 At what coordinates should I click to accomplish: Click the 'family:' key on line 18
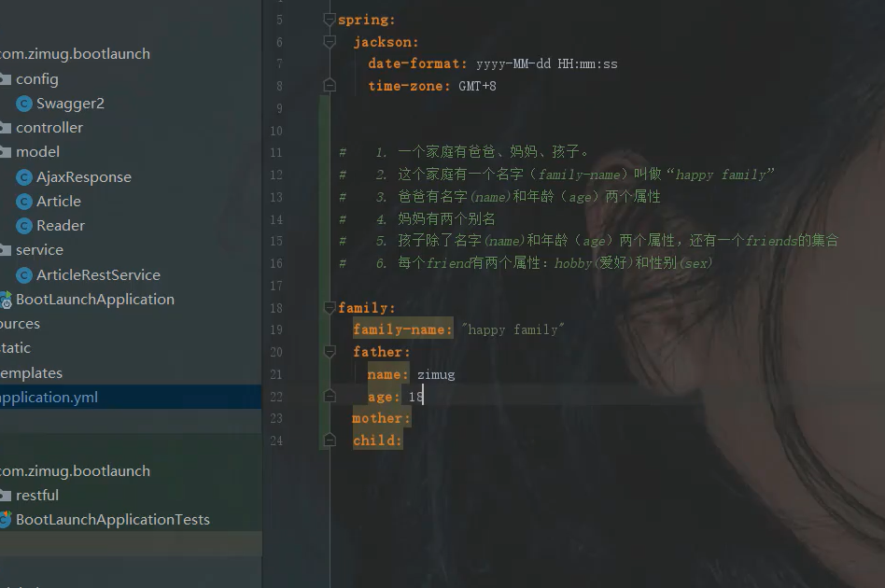click(x=367, y=308)
